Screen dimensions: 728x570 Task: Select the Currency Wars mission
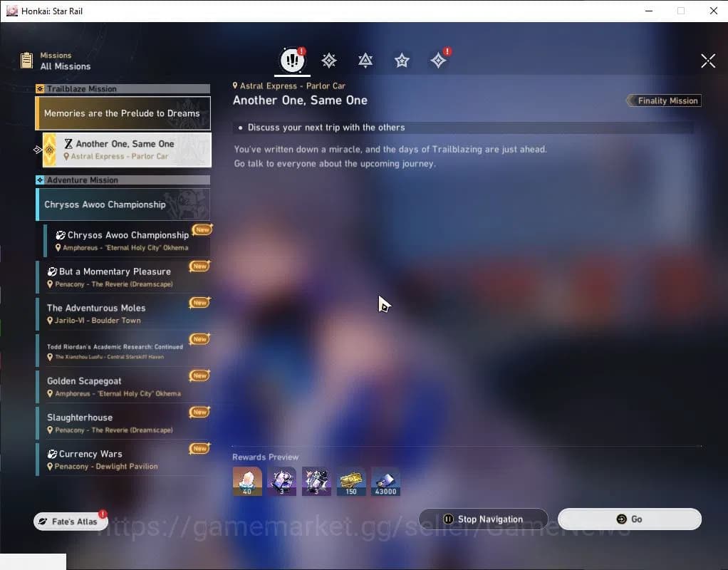123,460
